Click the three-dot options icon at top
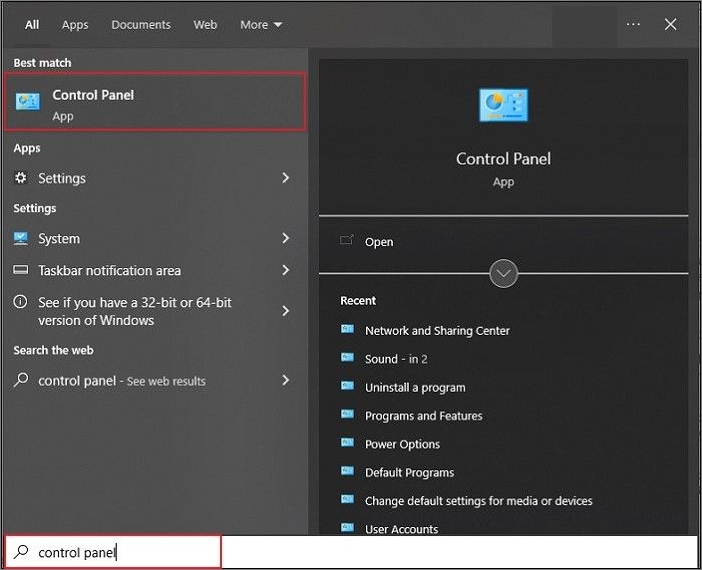Image resolution: width=702 pixels, height=570 pixels. coord(633,24)
